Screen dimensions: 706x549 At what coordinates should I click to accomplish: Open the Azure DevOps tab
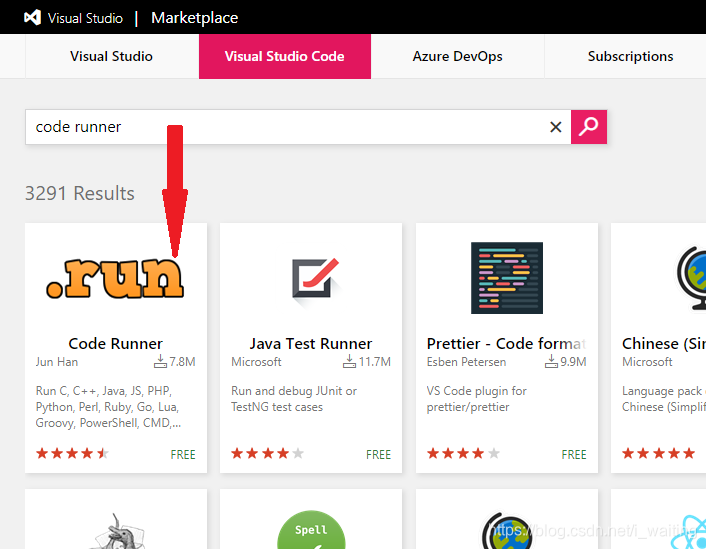457,56
